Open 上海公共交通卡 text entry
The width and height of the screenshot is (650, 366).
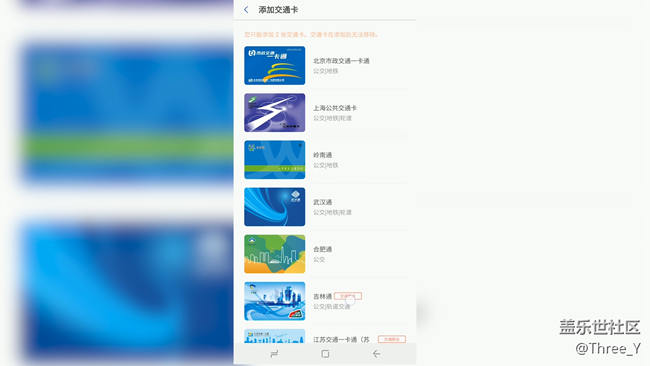coord(335,108)
